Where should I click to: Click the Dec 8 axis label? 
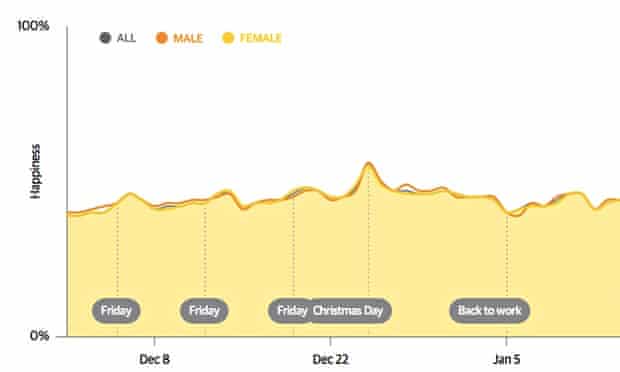[x=155, y=359]
